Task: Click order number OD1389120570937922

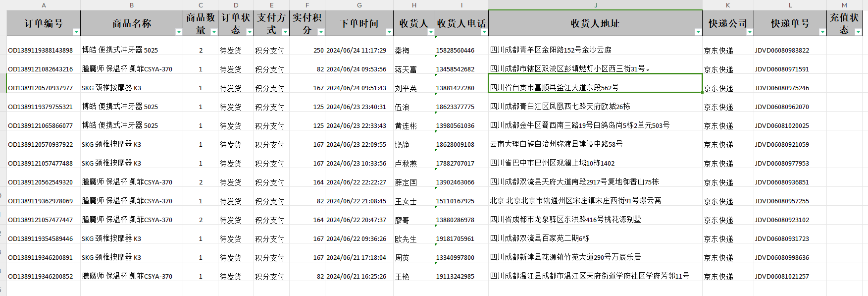Action: [41, 145]
